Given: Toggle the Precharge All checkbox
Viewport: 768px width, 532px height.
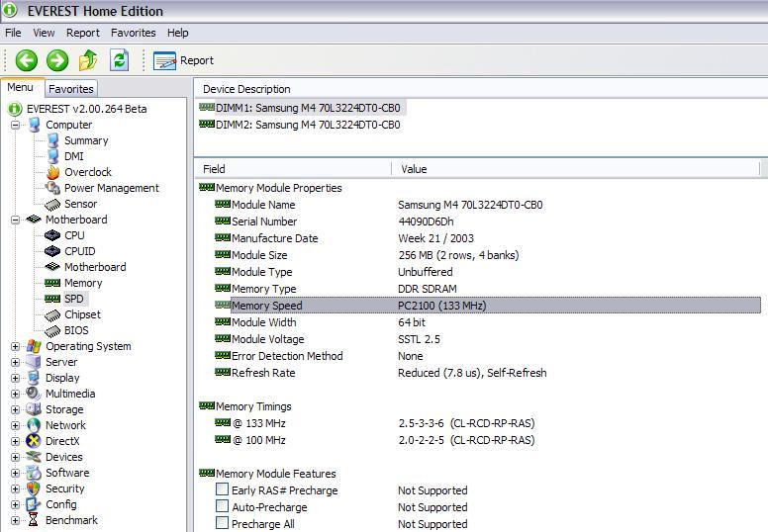Looking at the screenshot, I should [222, 523].
